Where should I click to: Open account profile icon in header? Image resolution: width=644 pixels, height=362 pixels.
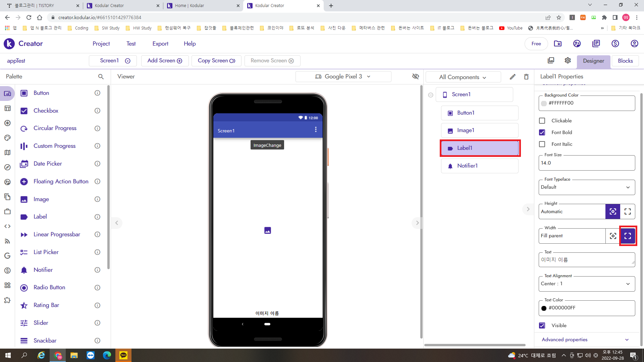634,44
